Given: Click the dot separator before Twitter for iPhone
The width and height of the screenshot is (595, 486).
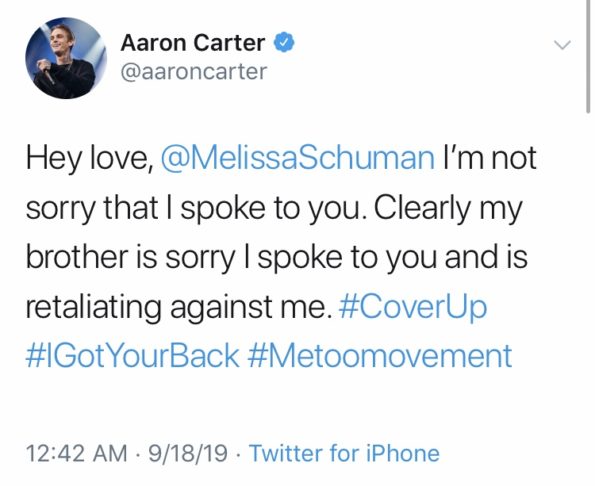Looking at the screenshot, I should (x=238, y=454).
